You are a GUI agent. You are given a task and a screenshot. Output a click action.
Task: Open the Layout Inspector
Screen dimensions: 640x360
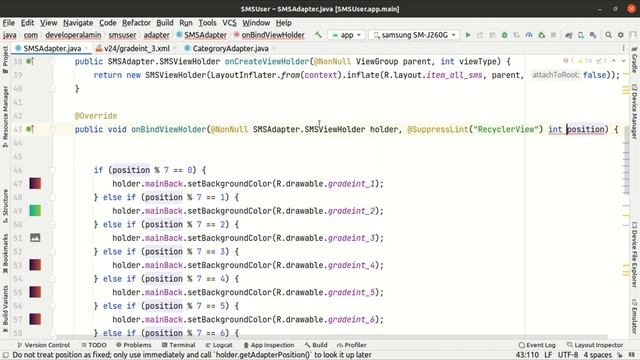(x=595, y=345)
